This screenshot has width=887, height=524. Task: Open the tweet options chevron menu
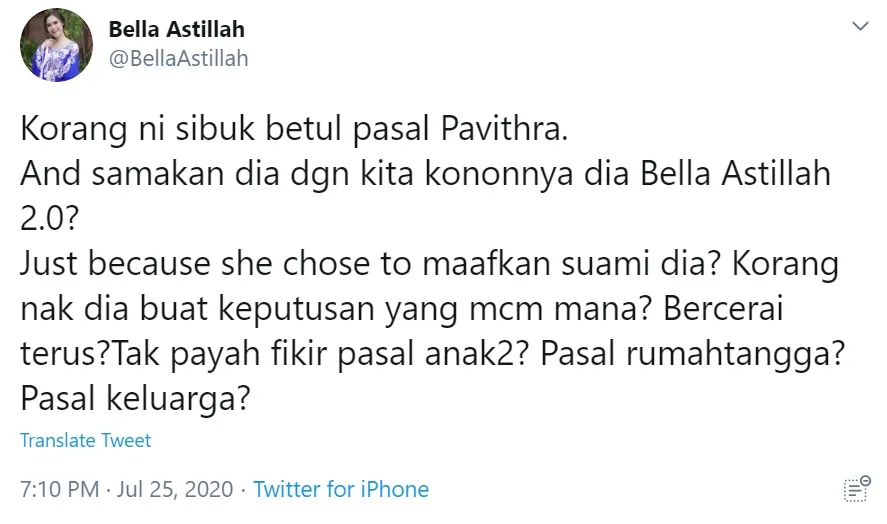[858, 24]
